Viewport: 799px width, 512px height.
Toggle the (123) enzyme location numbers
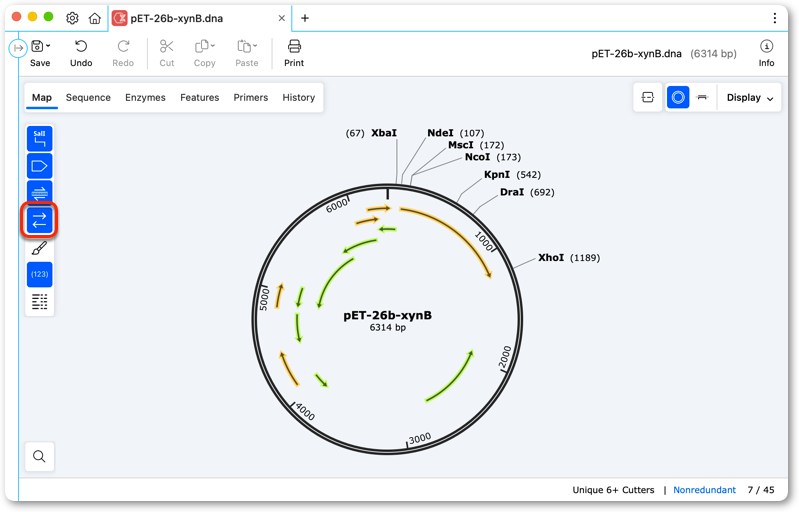tap(39, 275)
